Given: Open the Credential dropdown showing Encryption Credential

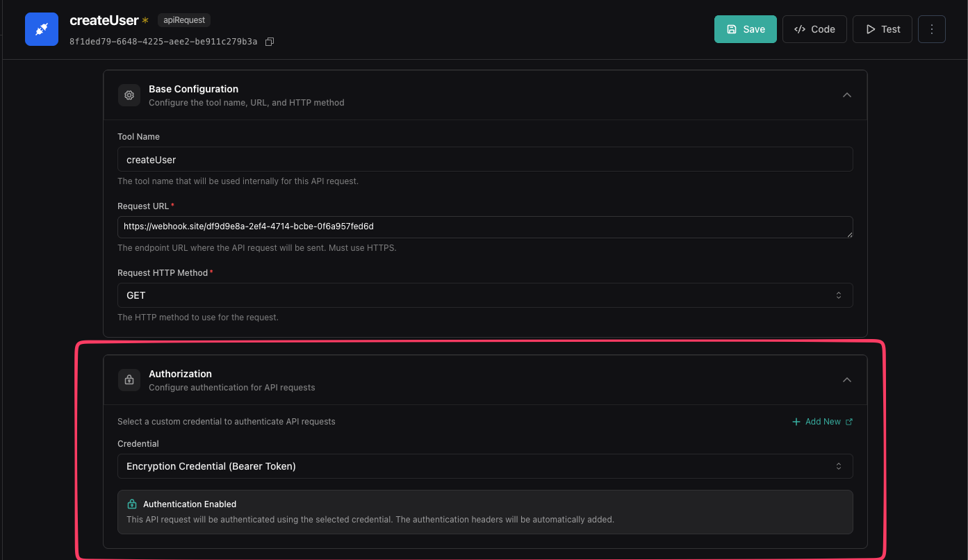Looking at the screenshot, I should coord(484,466).
